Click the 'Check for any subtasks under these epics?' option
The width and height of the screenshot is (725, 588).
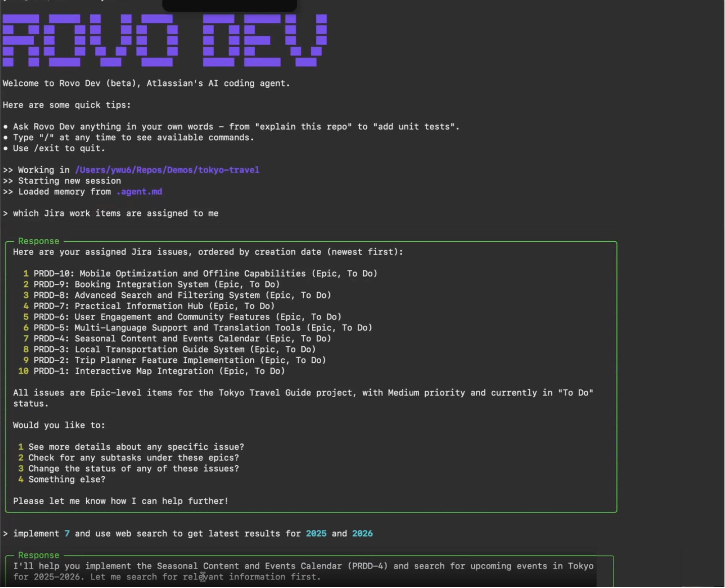[x=129, y=458]
